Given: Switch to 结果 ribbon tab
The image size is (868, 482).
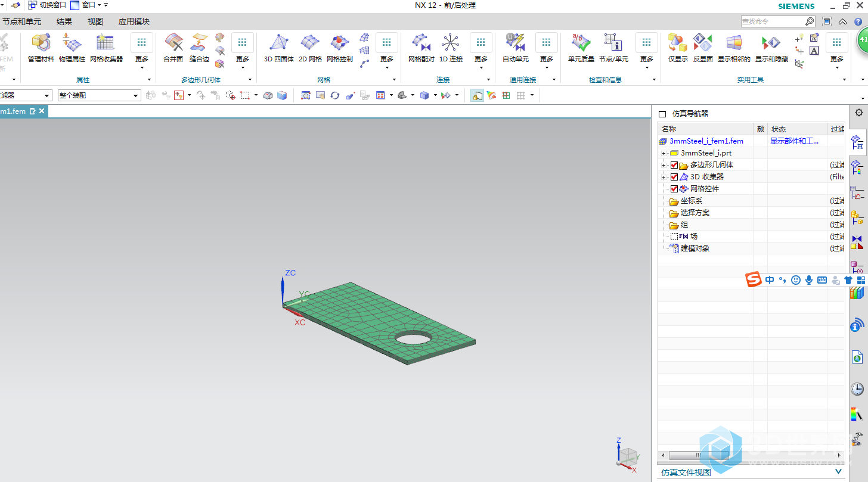Looking at the screenshot, I should coord(64,21).
